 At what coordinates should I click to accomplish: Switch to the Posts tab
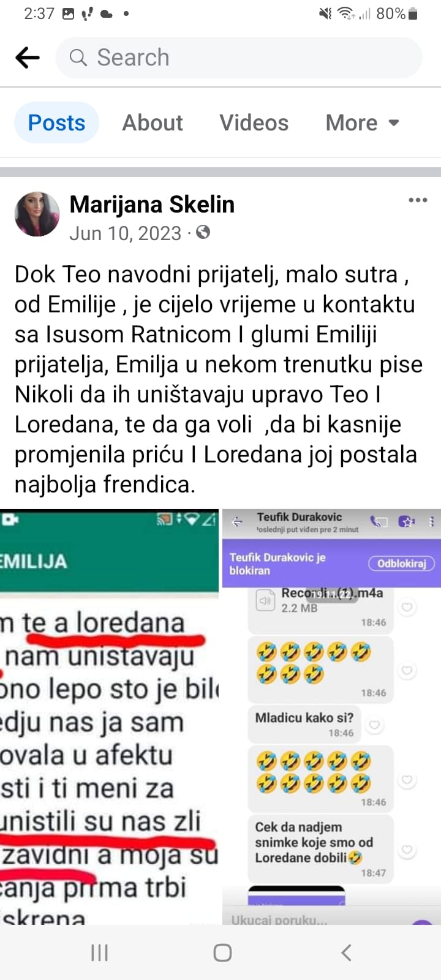(56, 123)
